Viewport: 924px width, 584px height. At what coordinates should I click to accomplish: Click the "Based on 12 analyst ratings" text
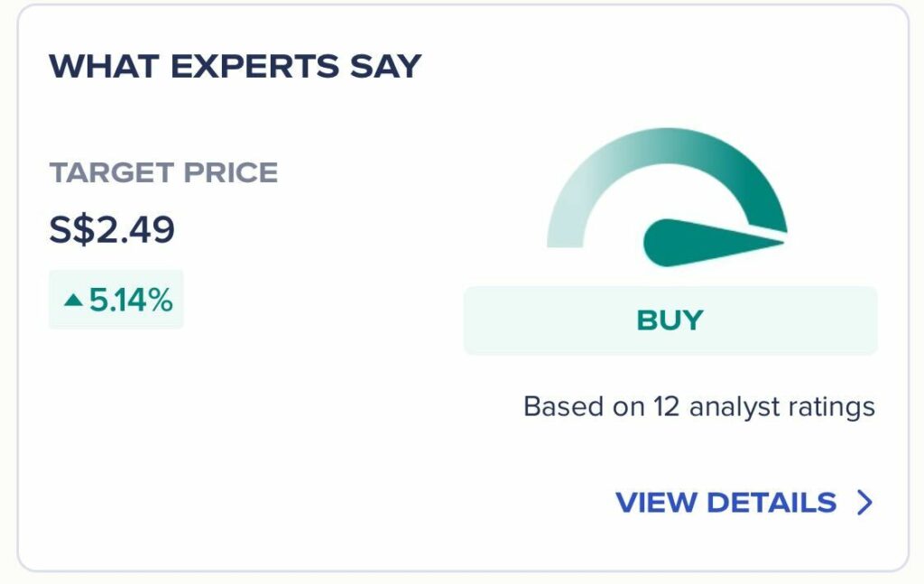tap(698, 406)
